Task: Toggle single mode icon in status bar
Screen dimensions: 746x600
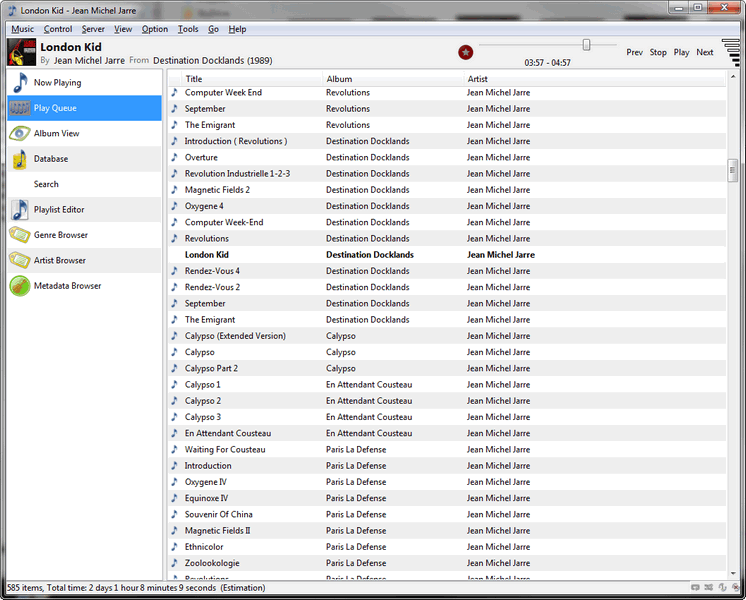Action: [x=722, y=588]
